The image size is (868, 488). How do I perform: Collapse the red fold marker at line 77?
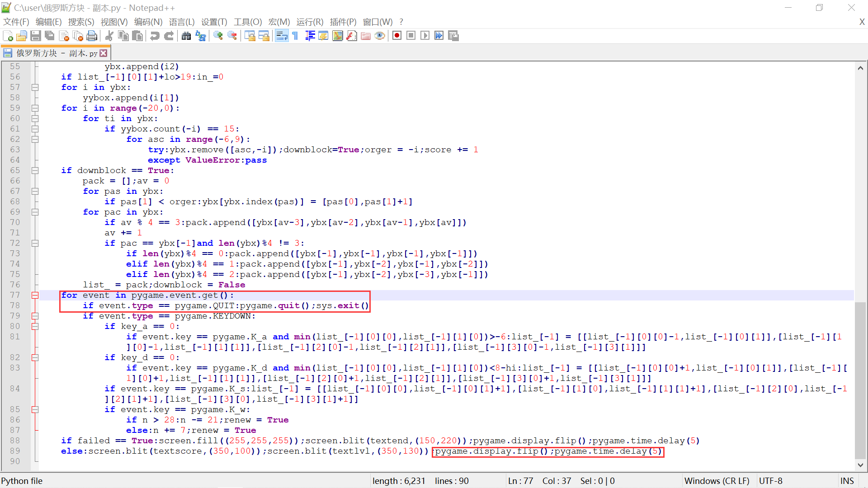[35, 296]
